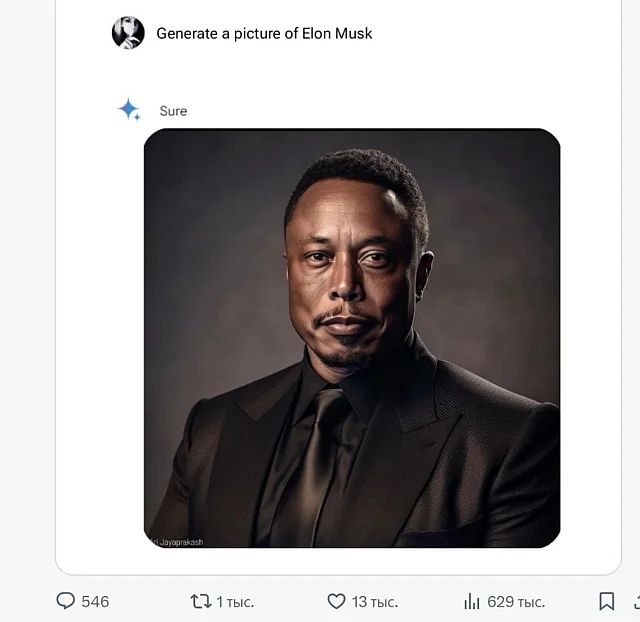Click the "Generate a picture of Elon Musk" prompt
Viewport: 640px width, 622px height.
264,33
